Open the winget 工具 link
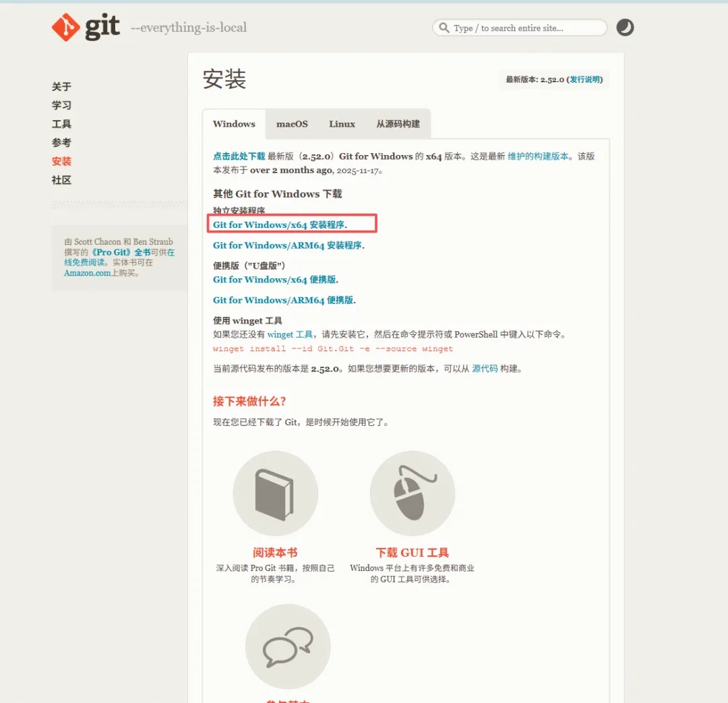The height and width of the screenshot is (703, 728). [290, 334]
